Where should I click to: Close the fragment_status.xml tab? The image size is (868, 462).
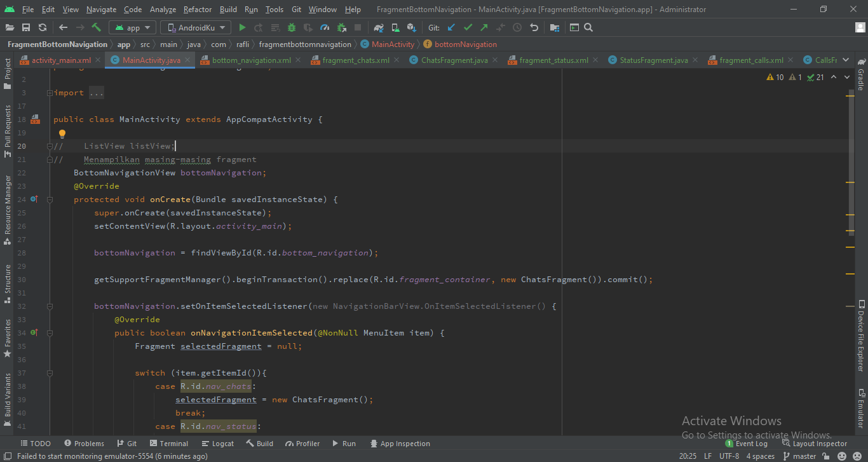click(x=596, y=60)
